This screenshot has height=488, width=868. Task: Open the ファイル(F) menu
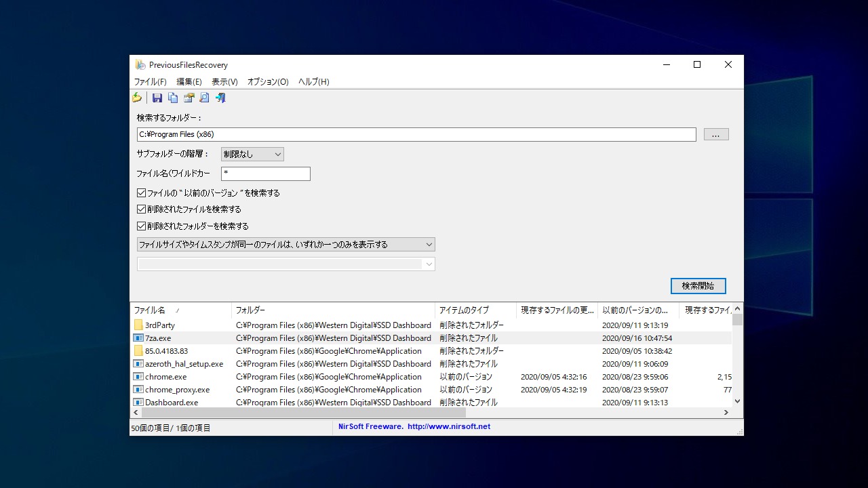[150, 82]
